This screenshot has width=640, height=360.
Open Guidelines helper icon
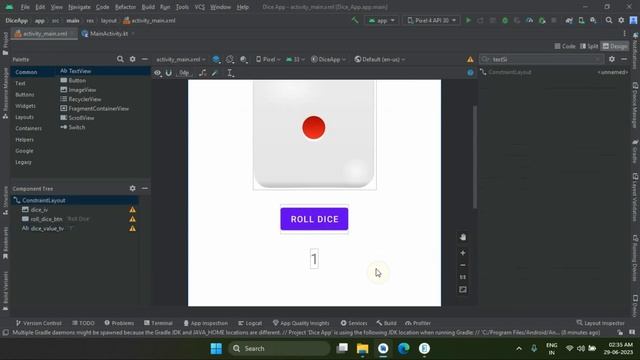pyautogui.click(x=230, y=73)
